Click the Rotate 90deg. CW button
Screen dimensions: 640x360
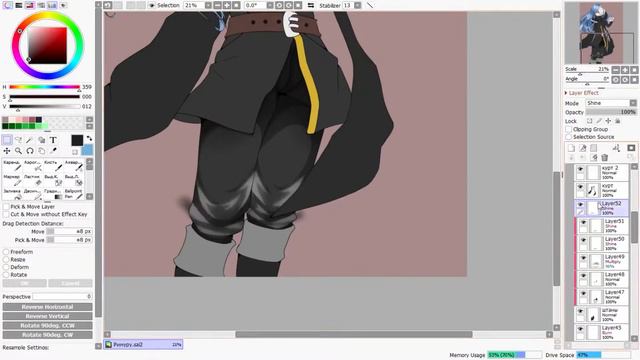pos(47,335)
